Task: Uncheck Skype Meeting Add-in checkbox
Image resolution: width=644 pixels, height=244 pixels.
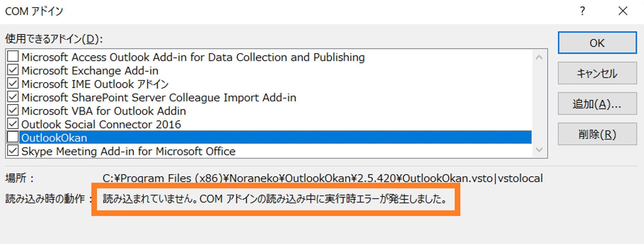Action: [x=13, y=151]
